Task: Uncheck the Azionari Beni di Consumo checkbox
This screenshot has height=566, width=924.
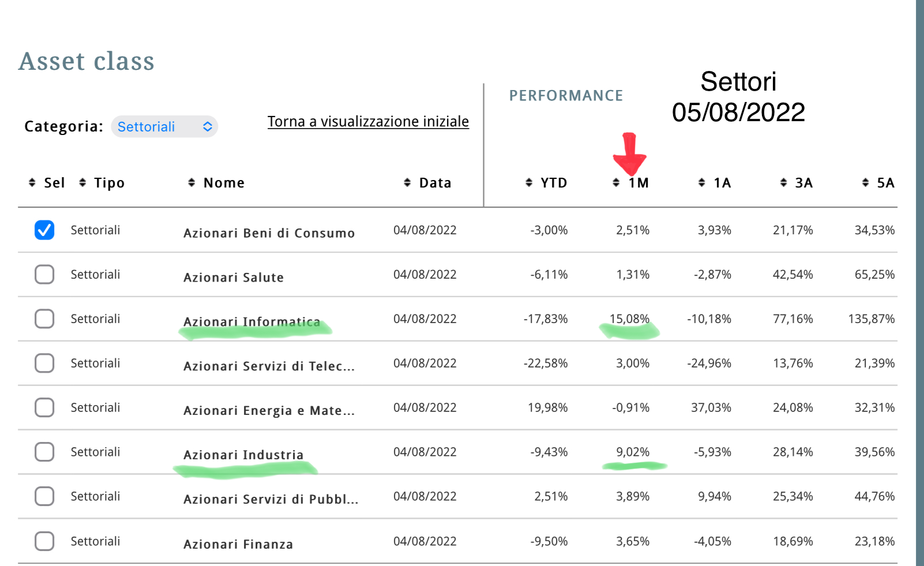Action: [x=44, y=230]
